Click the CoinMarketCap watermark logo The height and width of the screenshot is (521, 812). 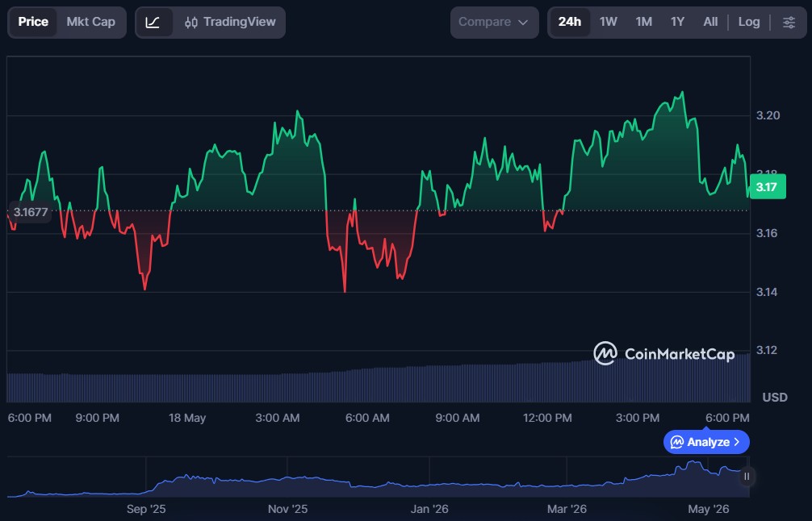point(664,353)
